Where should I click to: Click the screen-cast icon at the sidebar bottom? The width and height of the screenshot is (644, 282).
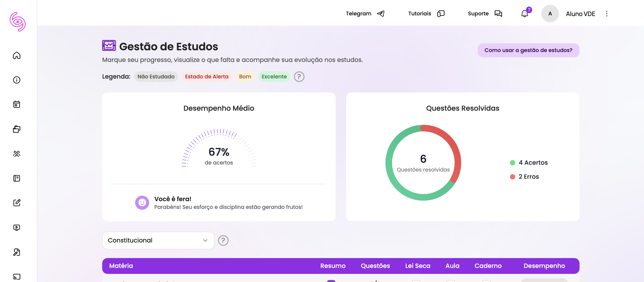coord(16,277)
